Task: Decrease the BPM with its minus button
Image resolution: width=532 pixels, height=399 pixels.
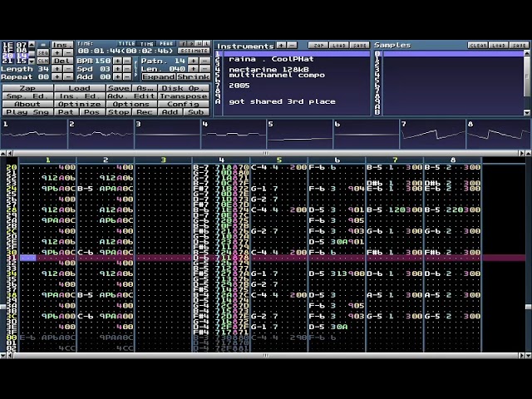Action: point(127,61)
